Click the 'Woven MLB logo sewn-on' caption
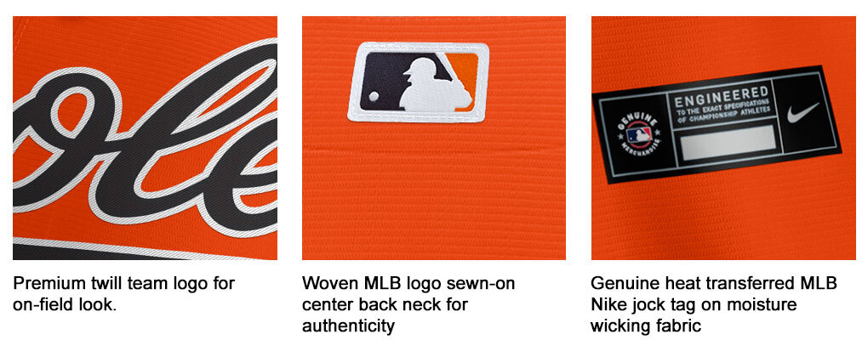Viewport: 868px width, 340px height. tap(408, 284)
